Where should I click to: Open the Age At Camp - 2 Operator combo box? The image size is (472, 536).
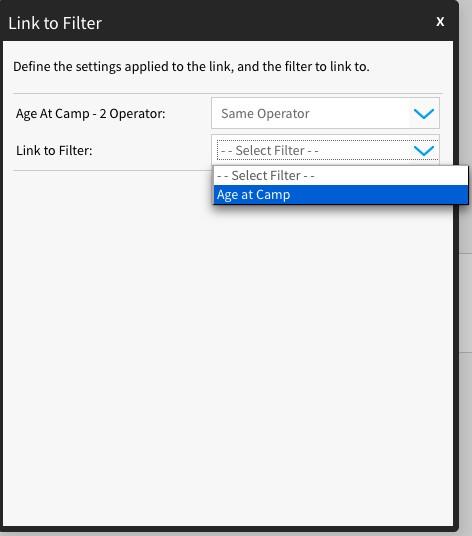pyautogui.click(x=325, y=113)
